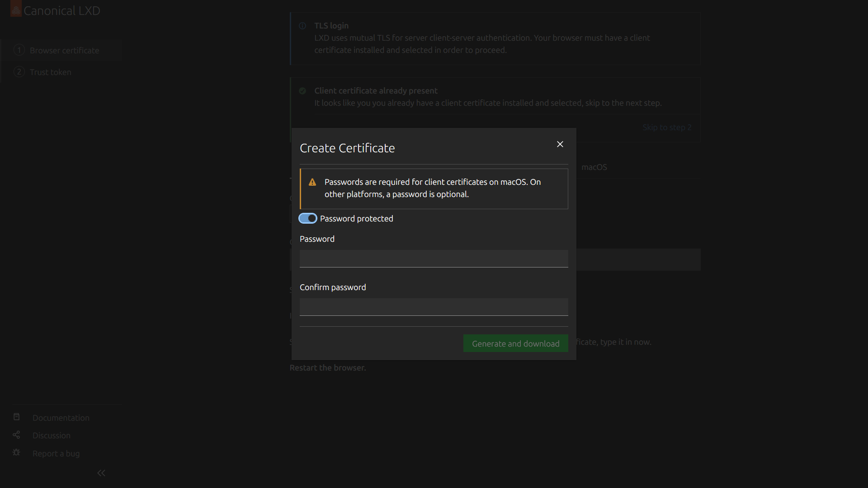This screenshot has height=488, width=868.
Task: Open the Discussion link
Action: point(52,436)
